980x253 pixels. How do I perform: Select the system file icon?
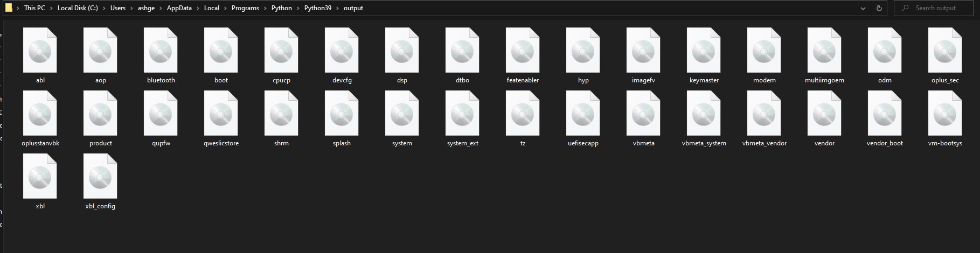click(x=402, y=114)
